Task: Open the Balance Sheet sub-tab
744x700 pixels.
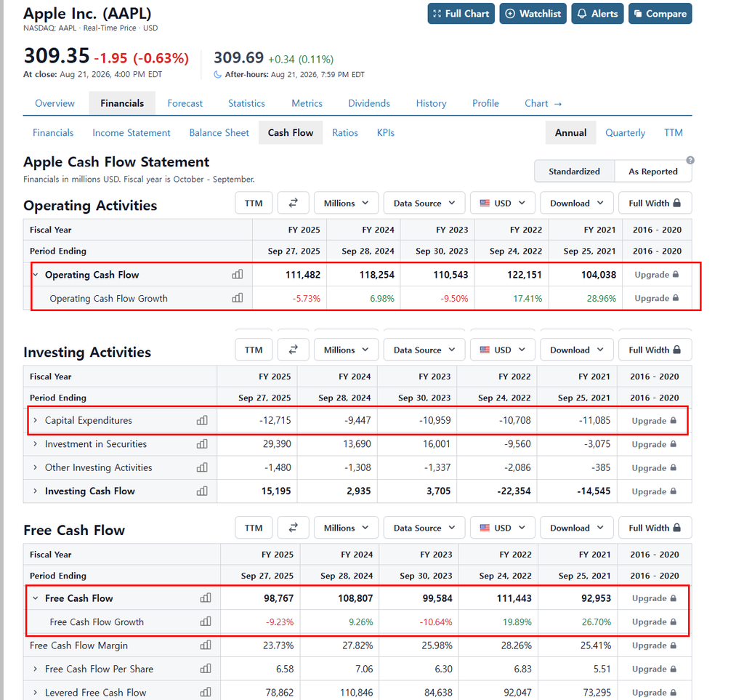Action: coord(219,133)
